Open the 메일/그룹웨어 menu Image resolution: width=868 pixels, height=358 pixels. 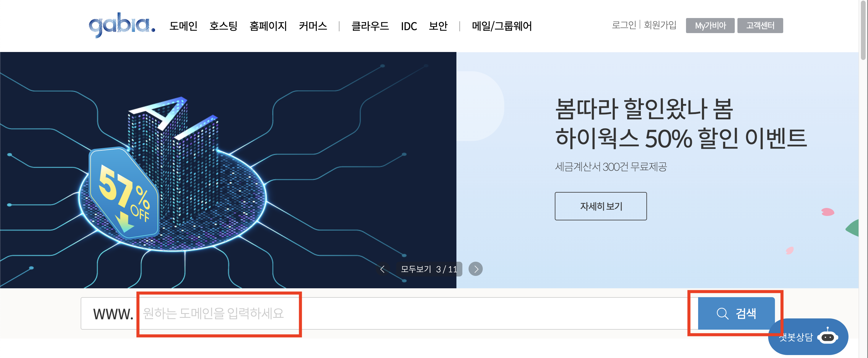501,26
